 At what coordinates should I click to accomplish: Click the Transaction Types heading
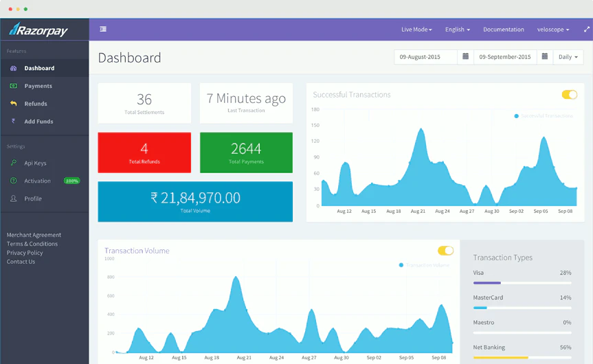(502, 258)
